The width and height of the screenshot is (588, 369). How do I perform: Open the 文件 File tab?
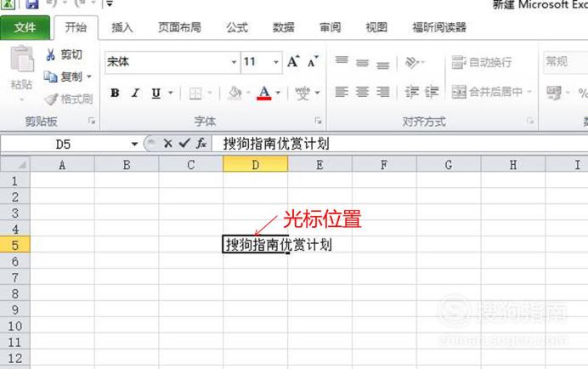point(25,27)
